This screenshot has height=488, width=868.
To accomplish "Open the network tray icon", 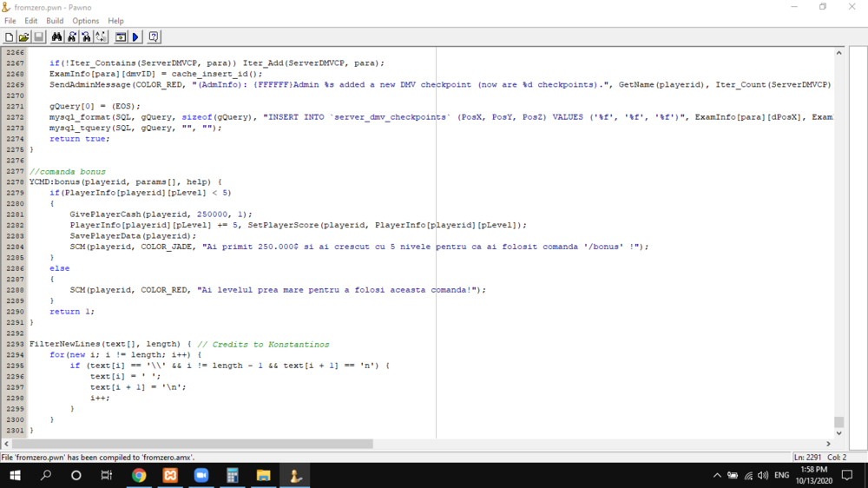I will [748, 475].
